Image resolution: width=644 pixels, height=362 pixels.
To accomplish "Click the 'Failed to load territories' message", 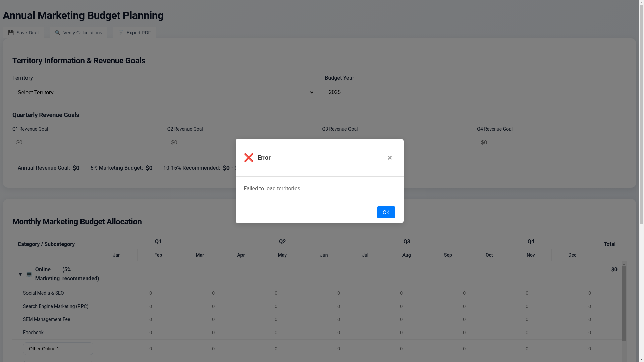I will point(272,189).
